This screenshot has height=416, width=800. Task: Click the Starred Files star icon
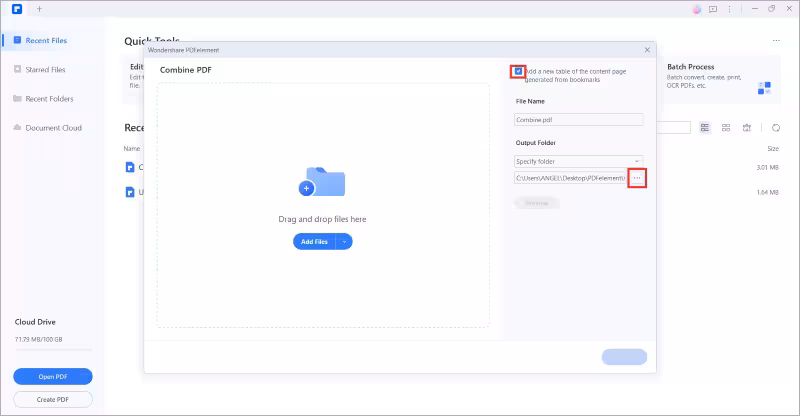(x=17, y=69)
